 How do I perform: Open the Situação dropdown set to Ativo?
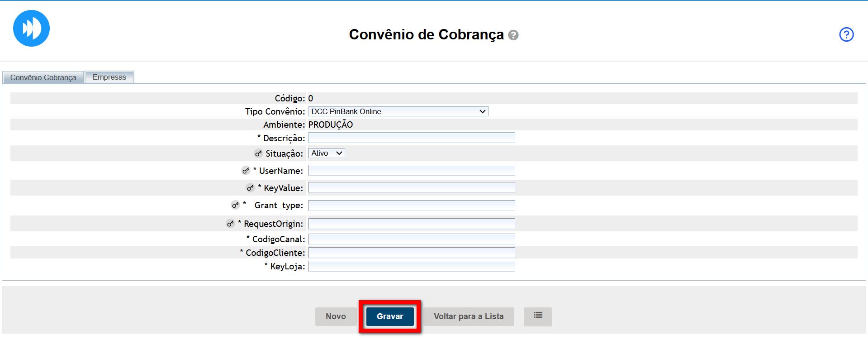tap(327, 153)
